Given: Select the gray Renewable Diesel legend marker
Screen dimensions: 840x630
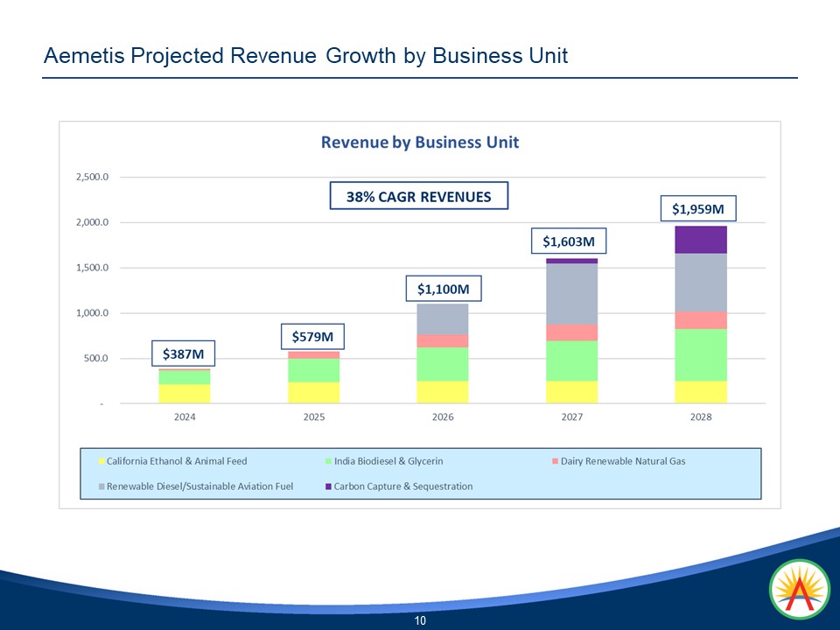Looking at the screenshot, I should tap(102, 486).
